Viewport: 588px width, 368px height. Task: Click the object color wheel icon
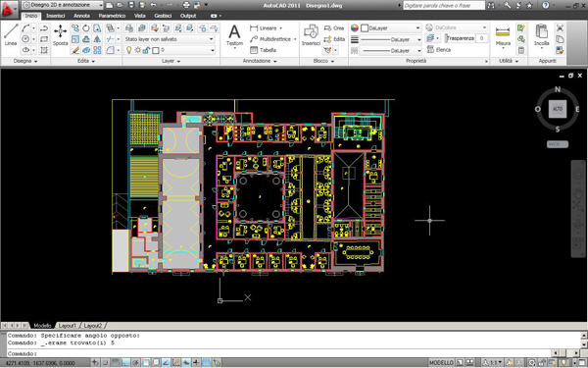(x=355, y=28)
